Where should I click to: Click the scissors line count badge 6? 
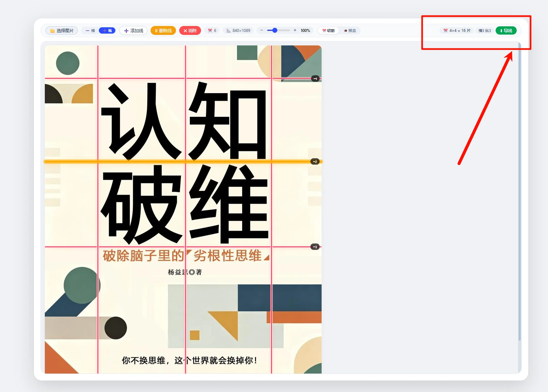pyautogui.click(x=212, y=31)
